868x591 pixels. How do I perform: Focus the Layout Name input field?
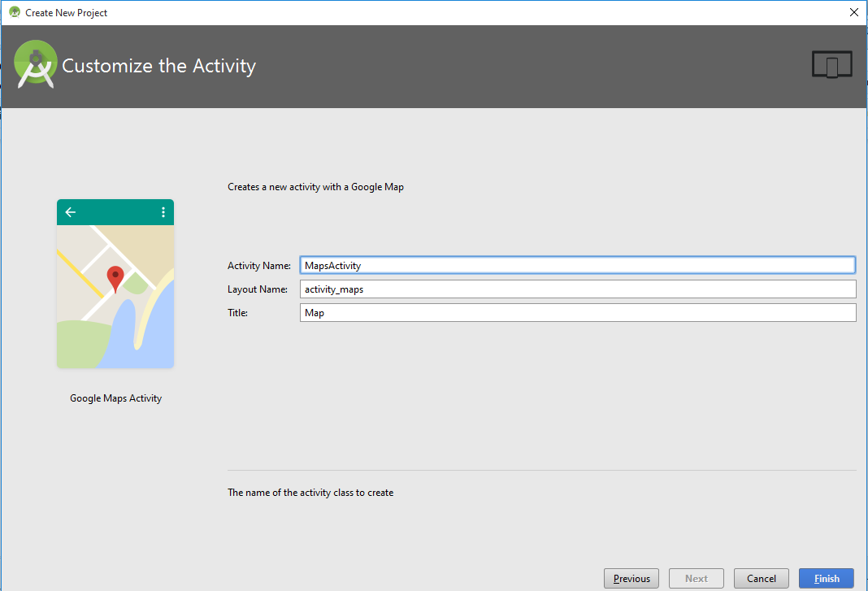pos(577,289)
